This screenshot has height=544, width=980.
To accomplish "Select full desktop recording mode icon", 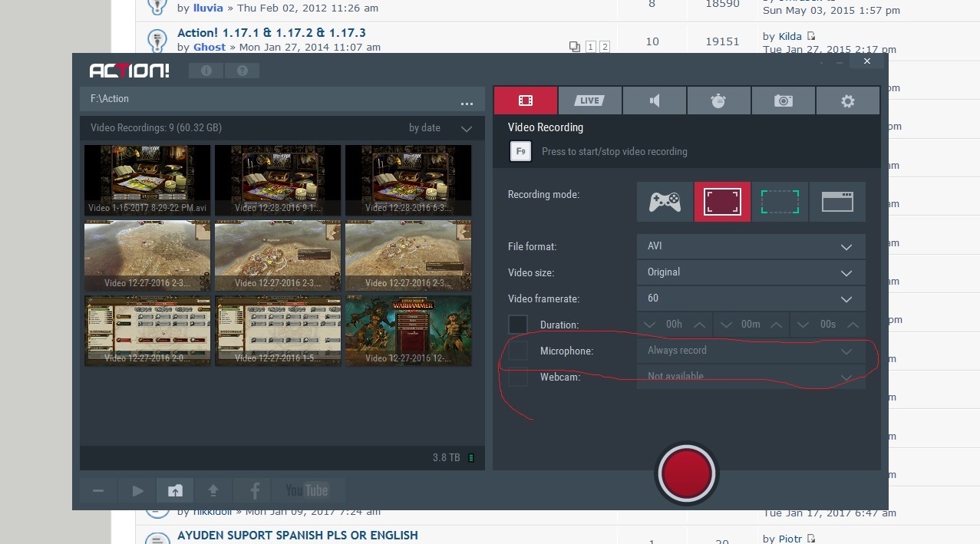I will 722,202.
